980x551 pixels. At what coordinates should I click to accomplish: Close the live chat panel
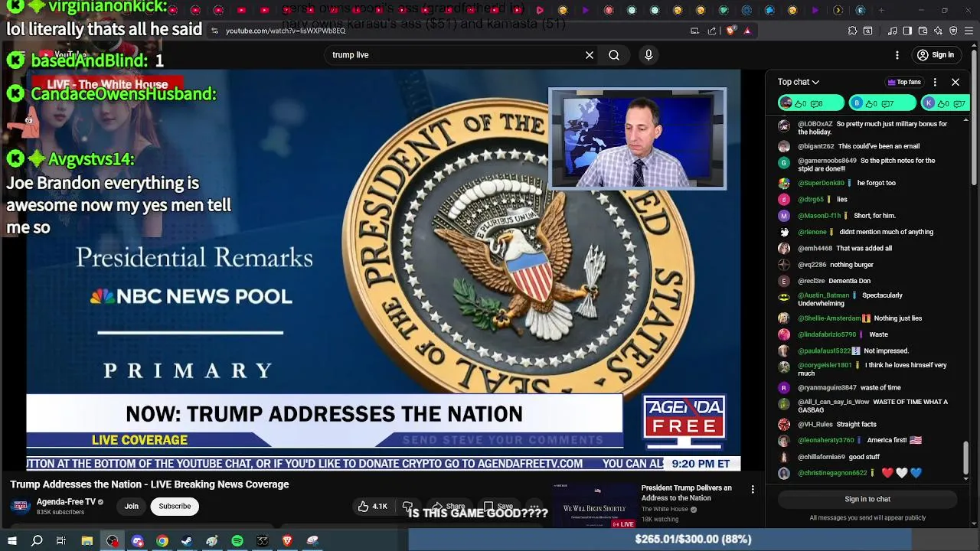pos(955,82)
